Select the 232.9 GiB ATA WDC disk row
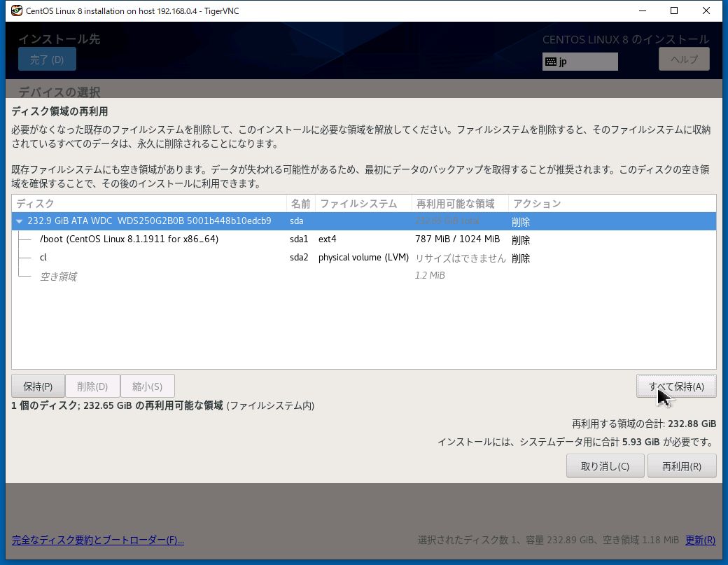The image size is (728, 565). click(364, 221)
